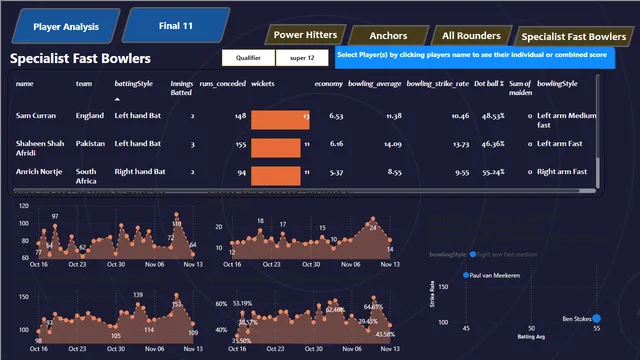Click bowling average 14.09
Viewport: 640px width, 360px height.
coord(393,144)
